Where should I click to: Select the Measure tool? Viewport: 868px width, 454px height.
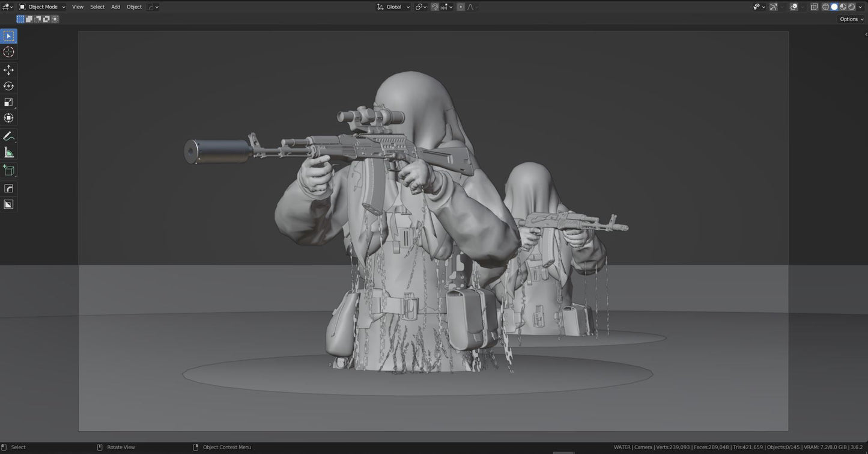tap(8, 152)
